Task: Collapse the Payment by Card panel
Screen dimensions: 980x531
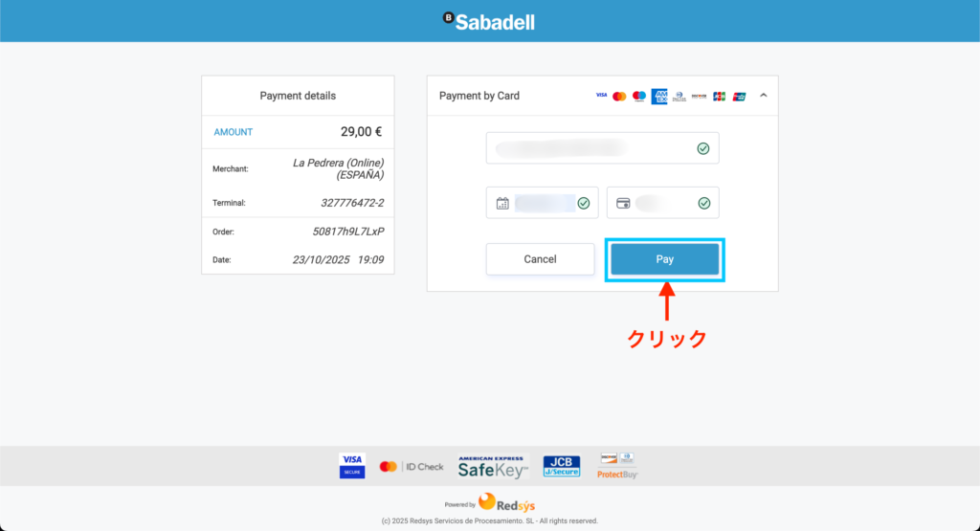Action: (x=764, y=96)
